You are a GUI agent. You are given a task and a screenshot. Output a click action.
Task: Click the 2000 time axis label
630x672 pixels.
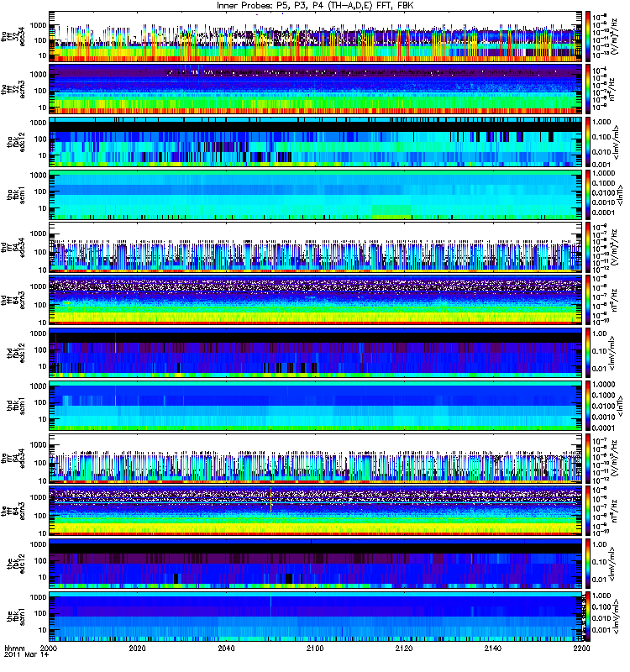click(x=49, y=648)
